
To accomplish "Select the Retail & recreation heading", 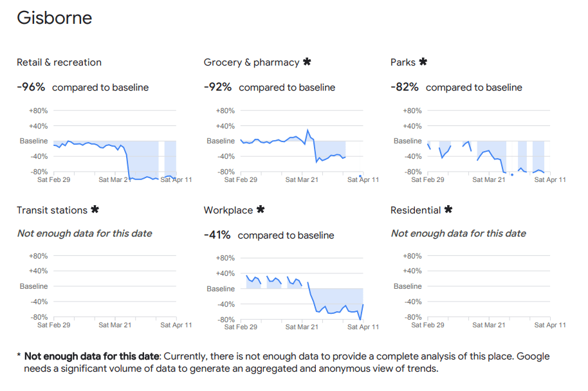I will [x=59, y=62].
